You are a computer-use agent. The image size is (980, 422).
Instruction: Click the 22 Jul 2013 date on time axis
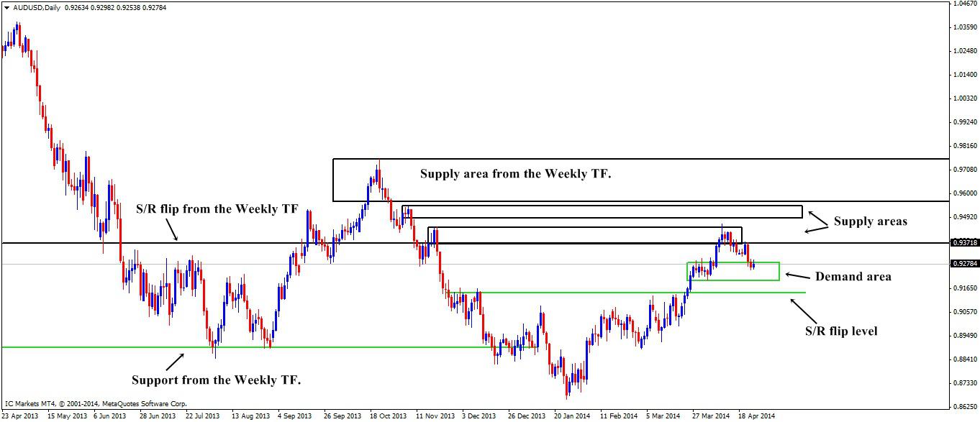point(203,416)
